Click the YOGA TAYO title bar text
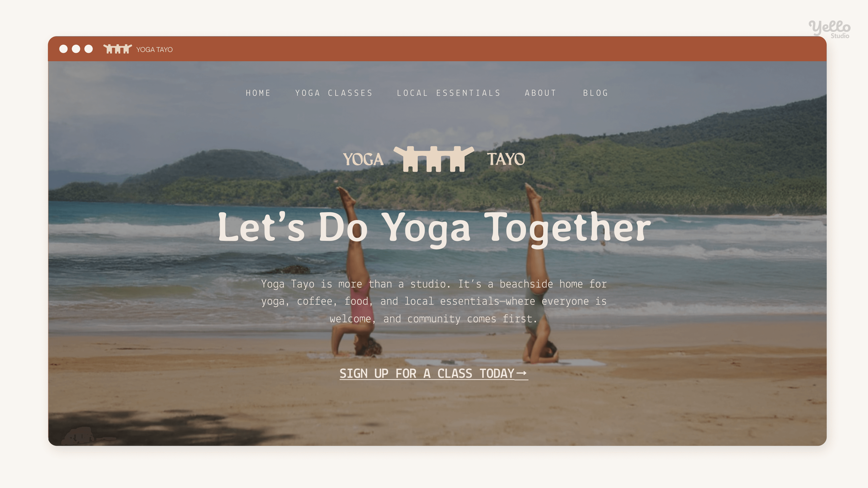The width and height of the screenshot is (868, 488). [154, 49]
